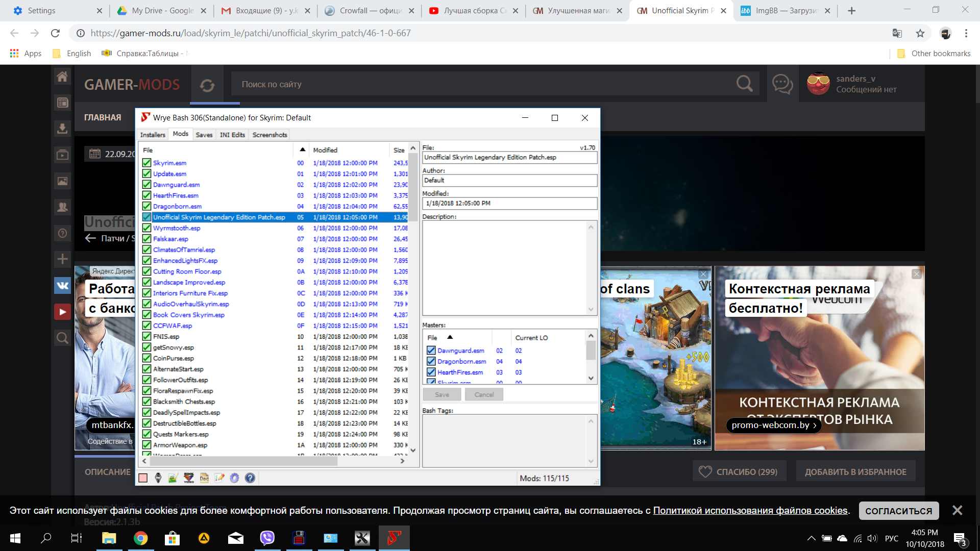Click Cancel in the mod details panel
980x551 pixels.
pos(484,394)
